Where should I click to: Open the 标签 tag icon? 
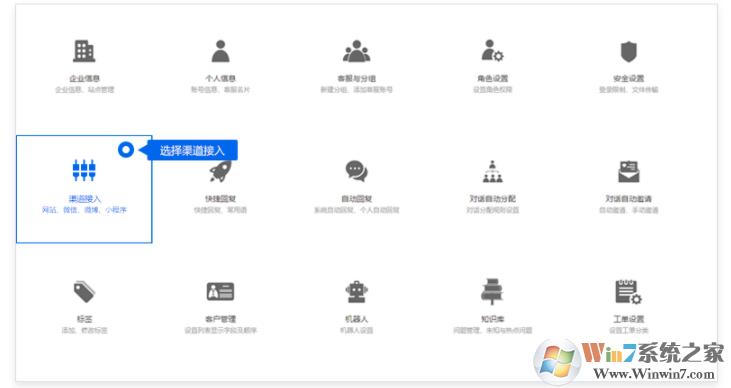tap(84, 292)
